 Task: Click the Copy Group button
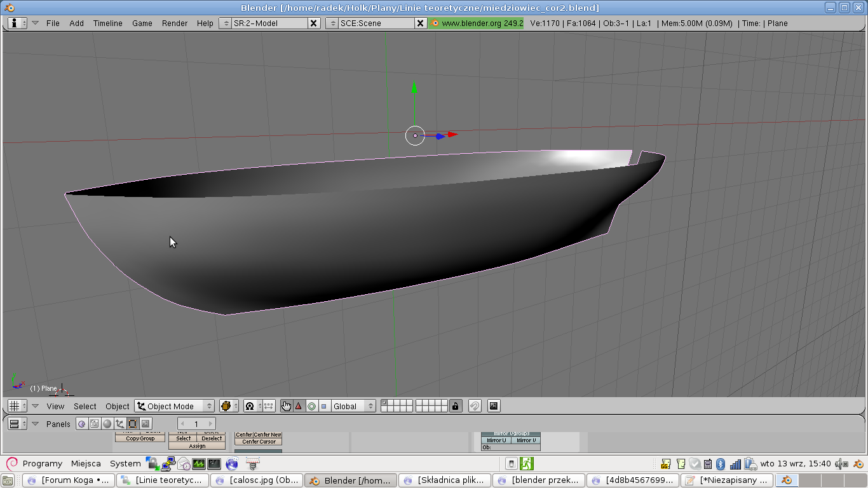coord(140,438)
